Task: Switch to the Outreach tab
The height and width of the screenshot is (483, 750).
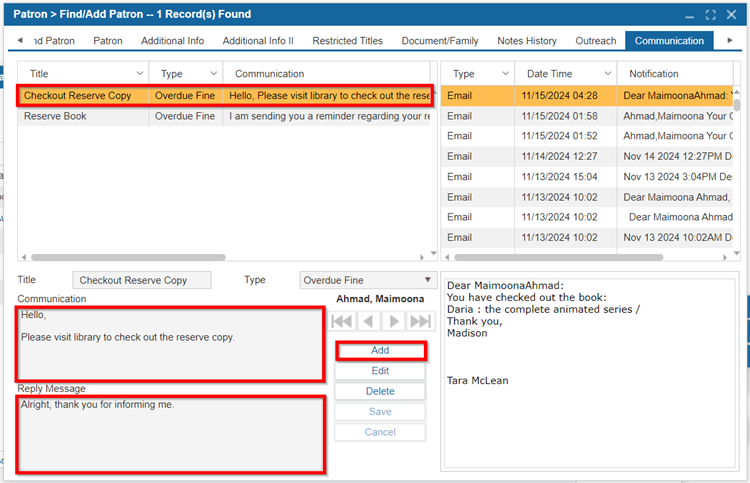Action: pyautogui.click(x=596, y=41)
